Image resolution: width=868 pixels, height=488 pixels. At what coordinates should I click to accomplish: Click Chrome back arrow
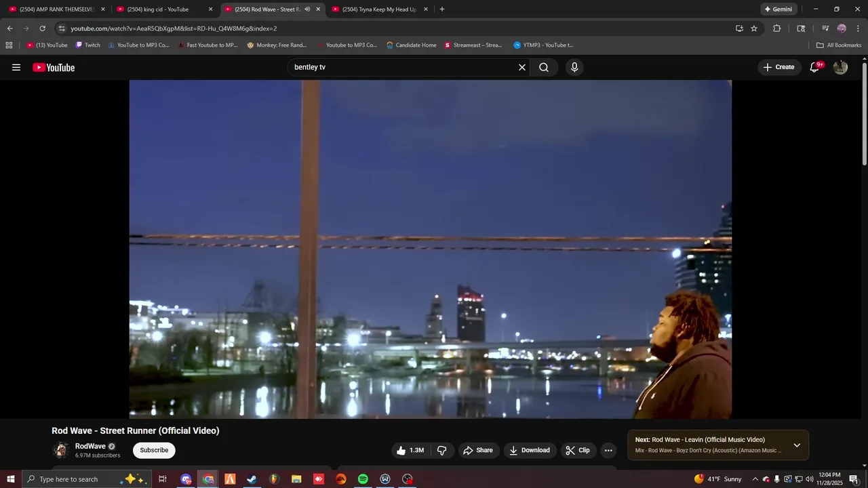coord(9,28)
